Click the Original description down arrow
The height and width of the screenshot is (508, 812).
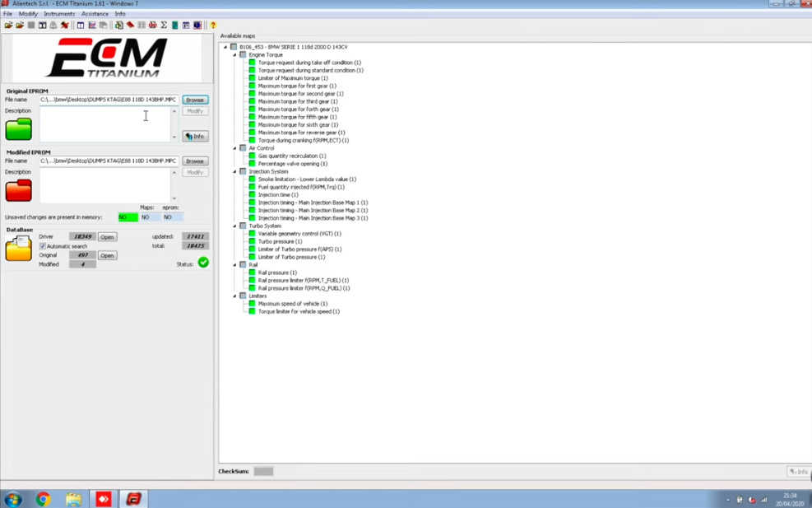coord(174,137)
